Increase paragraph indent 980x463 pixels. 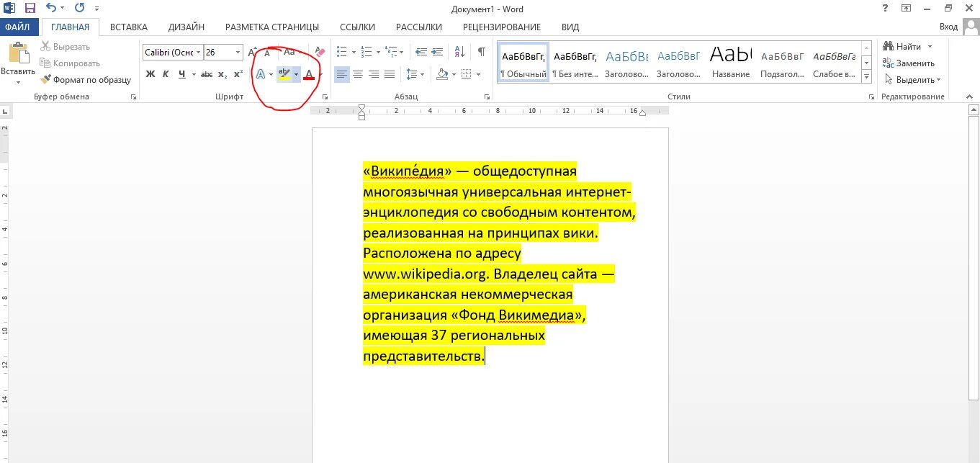(x=439, y=52)
